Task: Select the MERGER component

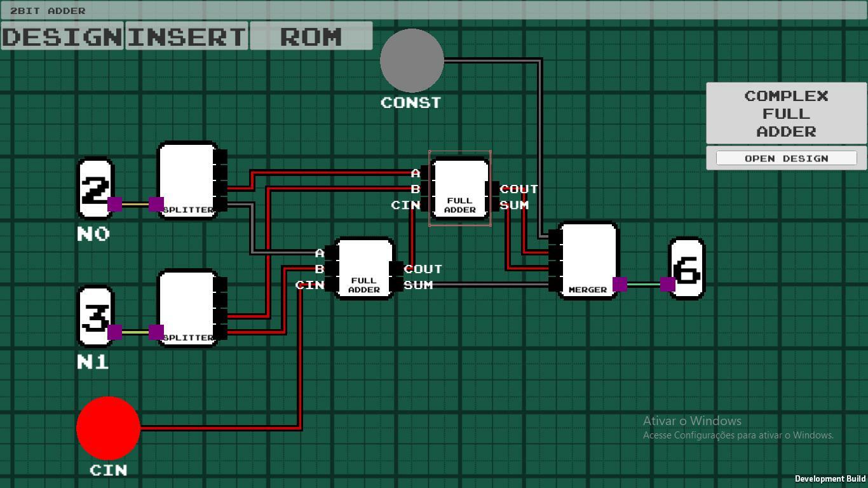Action: point(588,261)
